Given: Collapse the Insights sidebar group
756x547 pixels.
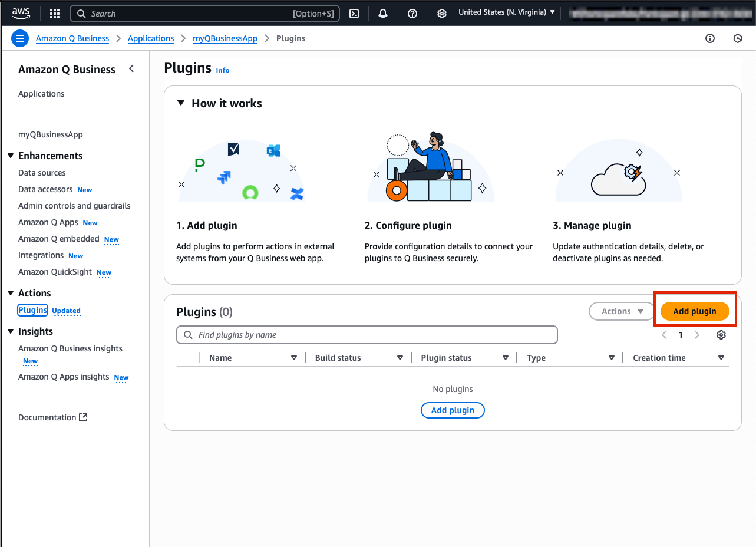Looking at the screenshot, I should [x=11, y=331].
